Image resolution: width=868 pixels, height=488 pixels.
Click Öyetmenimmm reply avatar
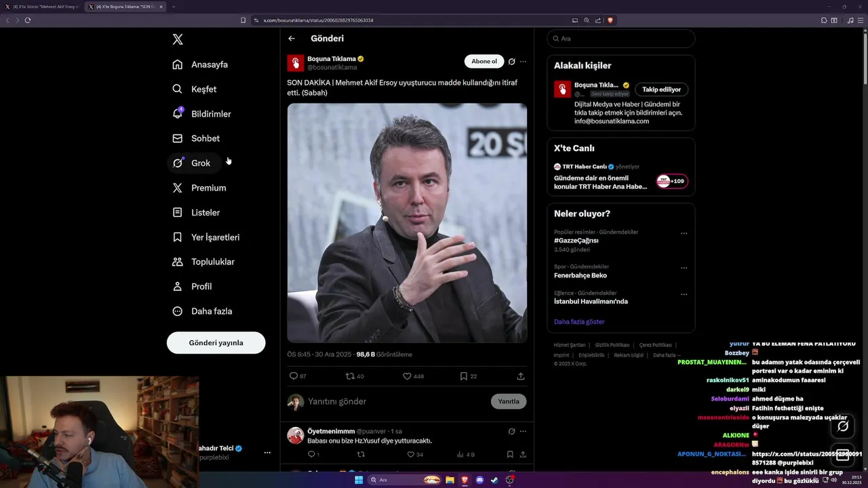coord(296,436)
